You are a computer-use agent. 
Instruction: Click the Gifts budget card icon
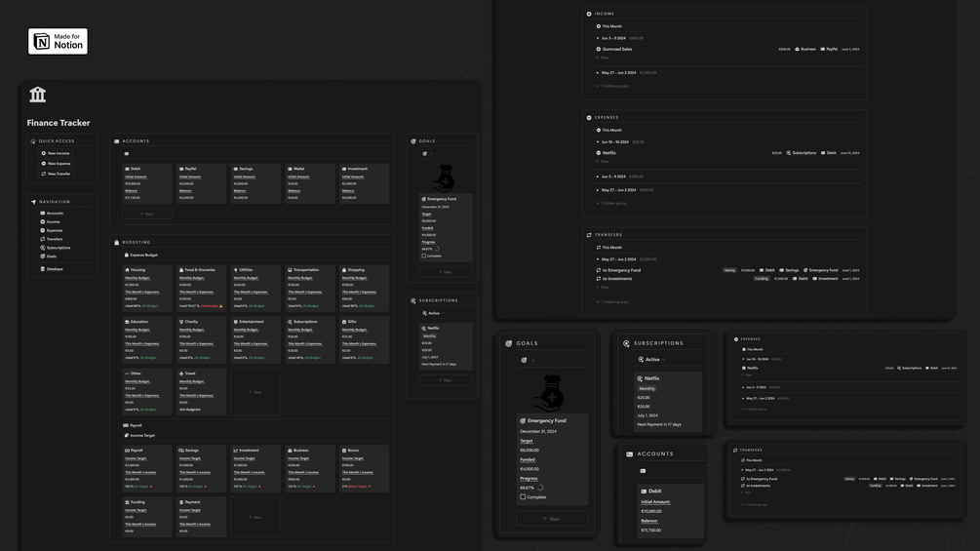pos(344,322)
